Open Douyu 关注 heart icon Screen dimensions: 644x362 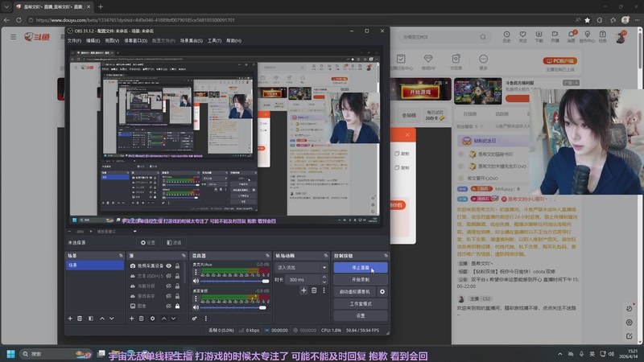coord(522,36)
